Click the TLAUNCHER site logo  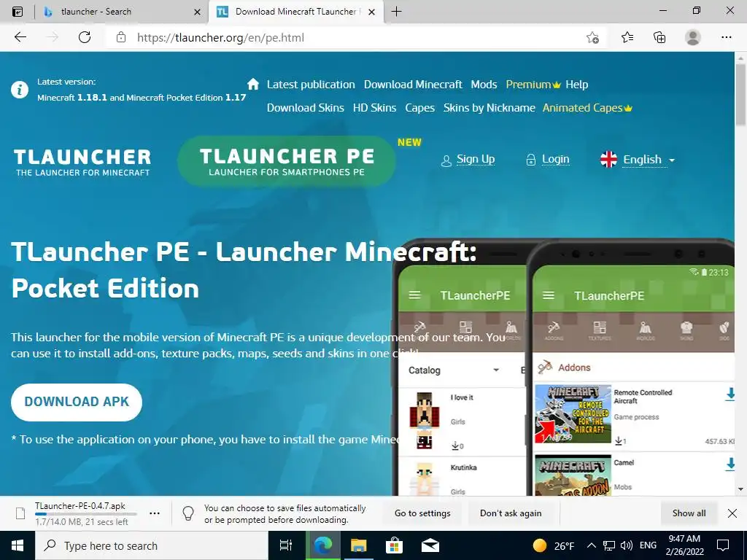[x=82, y=163]
